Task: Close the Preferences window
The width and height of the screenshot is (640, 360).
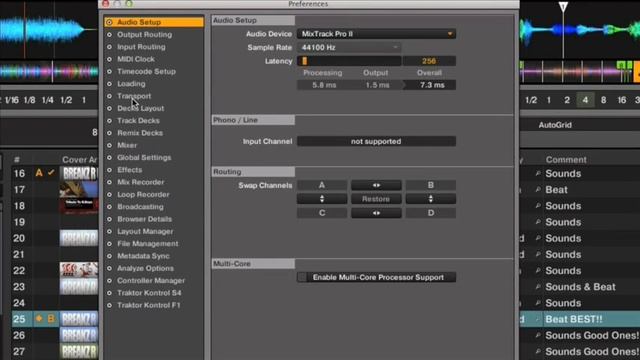Action: [x=106, y=3]
